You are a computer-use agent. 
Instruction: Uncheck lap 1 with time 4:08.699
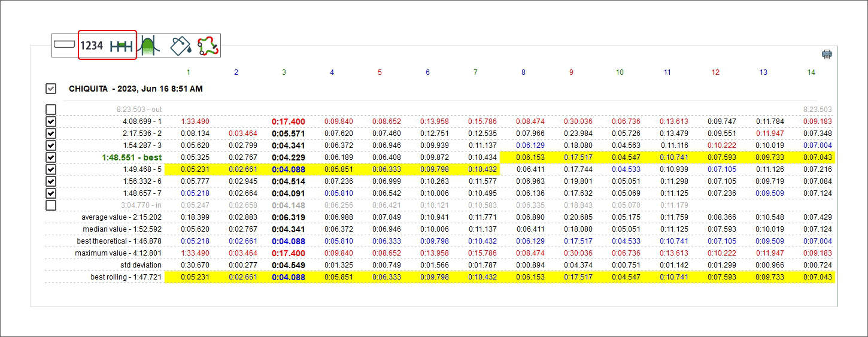(x=51, y=122)
